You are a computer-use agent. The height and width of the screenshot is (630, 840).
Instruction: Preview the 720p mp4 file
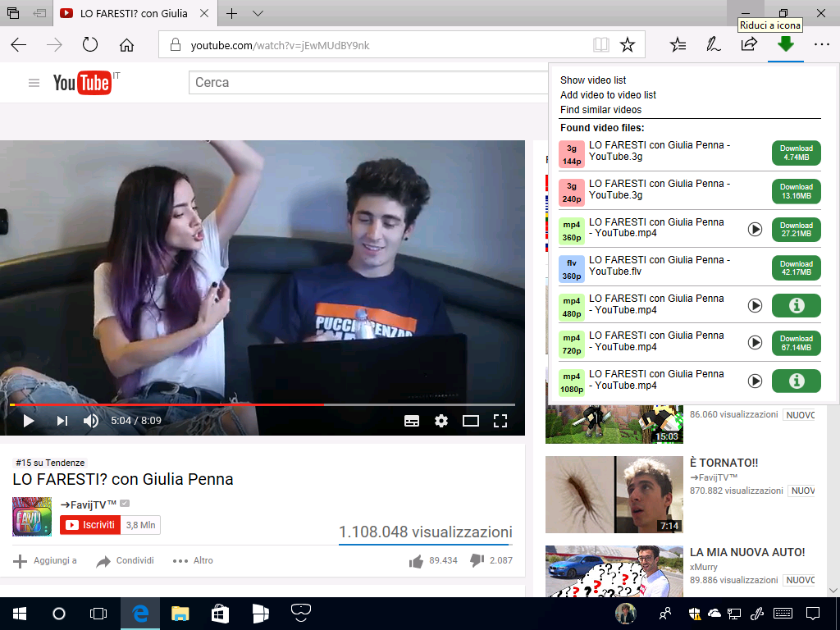point(755,342)
